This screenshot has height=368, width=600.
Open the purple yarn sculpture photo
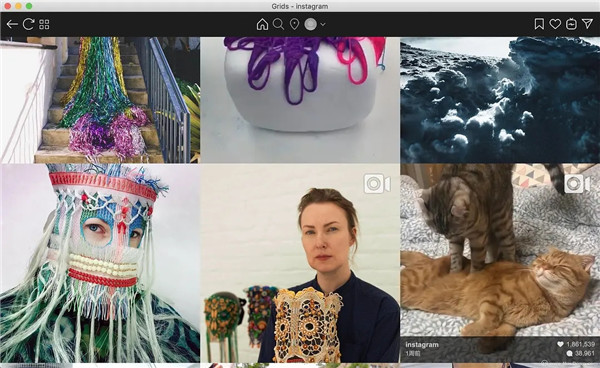pyautogui.click(x=300, y=100)
